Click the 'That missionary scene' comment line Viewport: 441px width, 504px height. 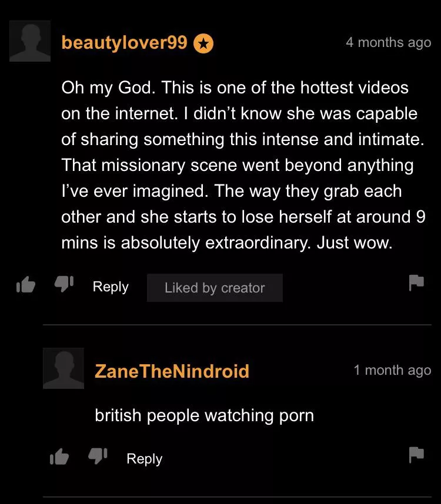(238, 166)
